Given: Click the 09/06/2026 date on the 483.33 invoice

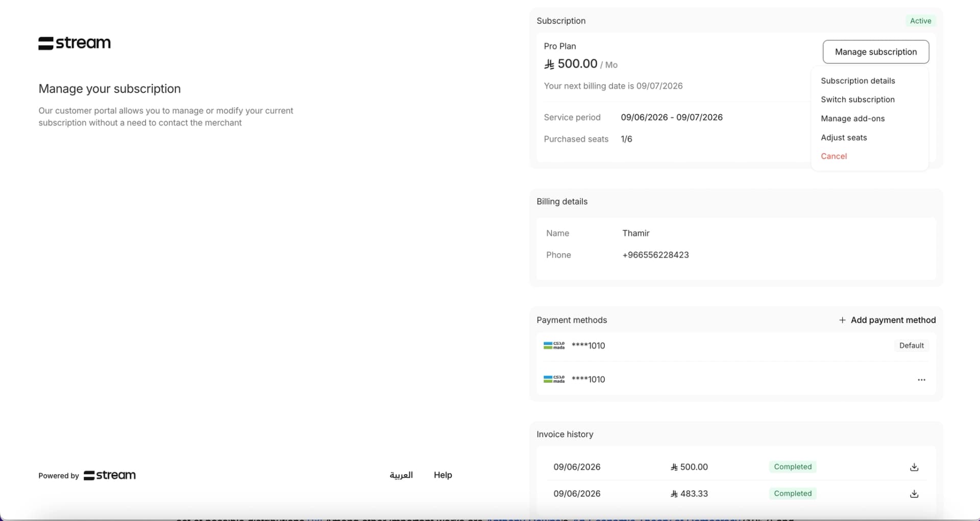Looking at the screenshot, I should pyautogui.click(x=577, y=493).
